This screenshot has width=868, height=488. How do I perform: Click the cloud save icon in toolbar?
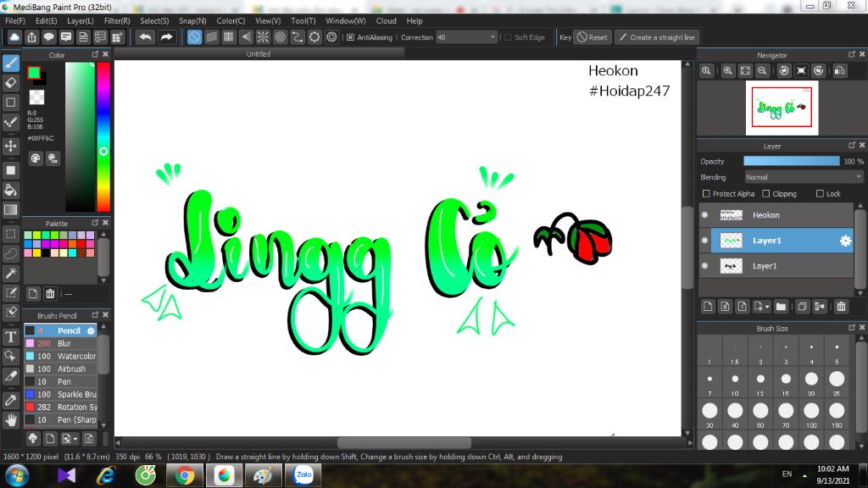click(14, 37)
